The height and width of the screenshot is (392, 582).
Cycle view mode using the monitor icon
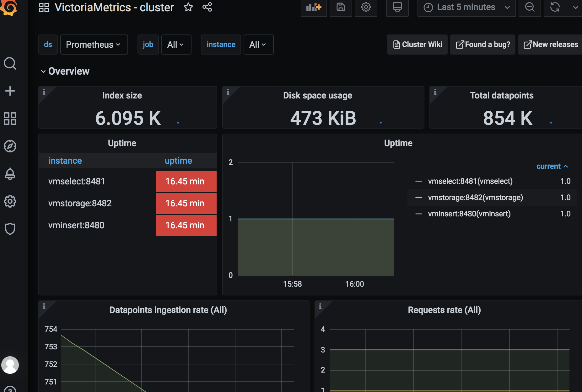point(397,7)
